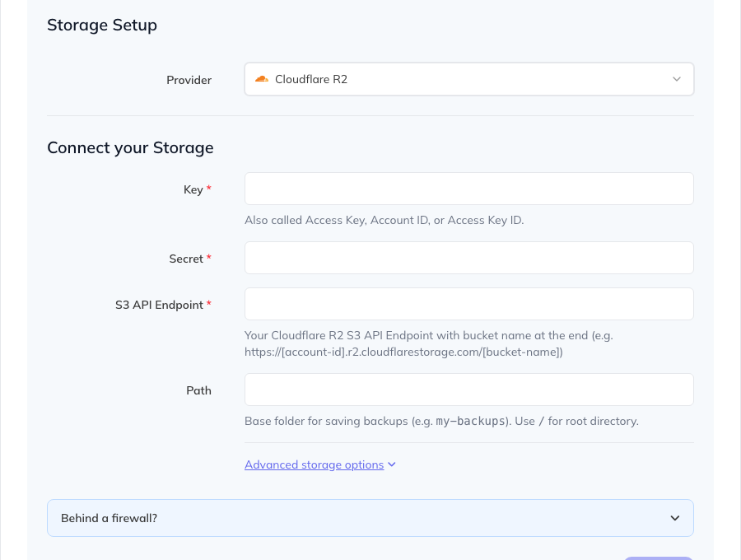The height and width of the screenshot is (560, 741).
Task: Click the Provider label
Action: tap(189, 80)
